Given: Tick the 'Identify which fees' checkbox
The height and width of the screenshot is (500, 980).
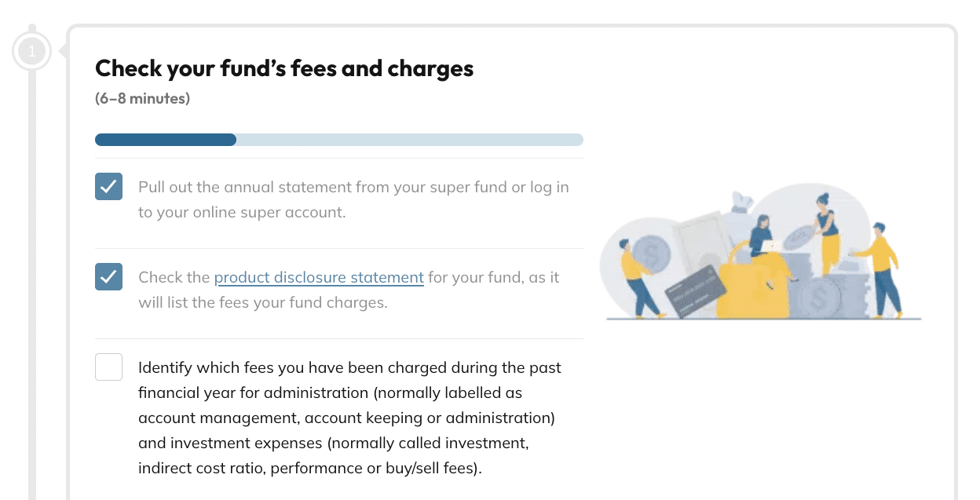Looking at the screenshot, I should click(x=108, y=367).
